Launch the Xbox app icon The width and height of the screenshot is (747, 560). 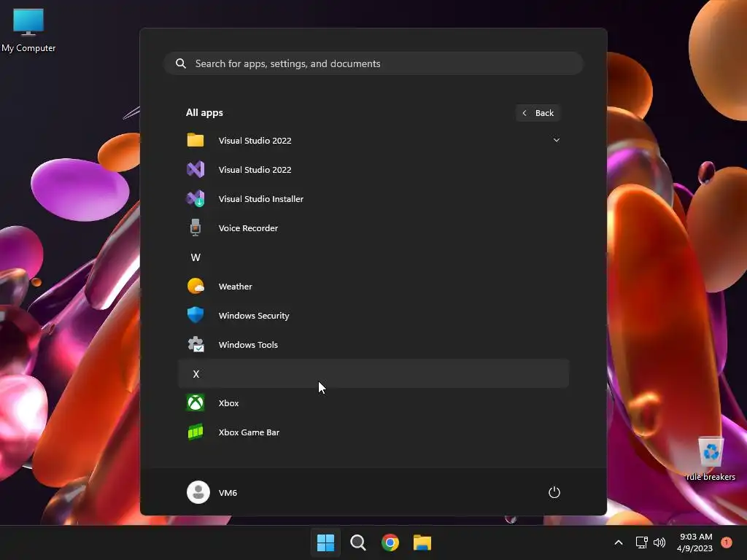196,402
